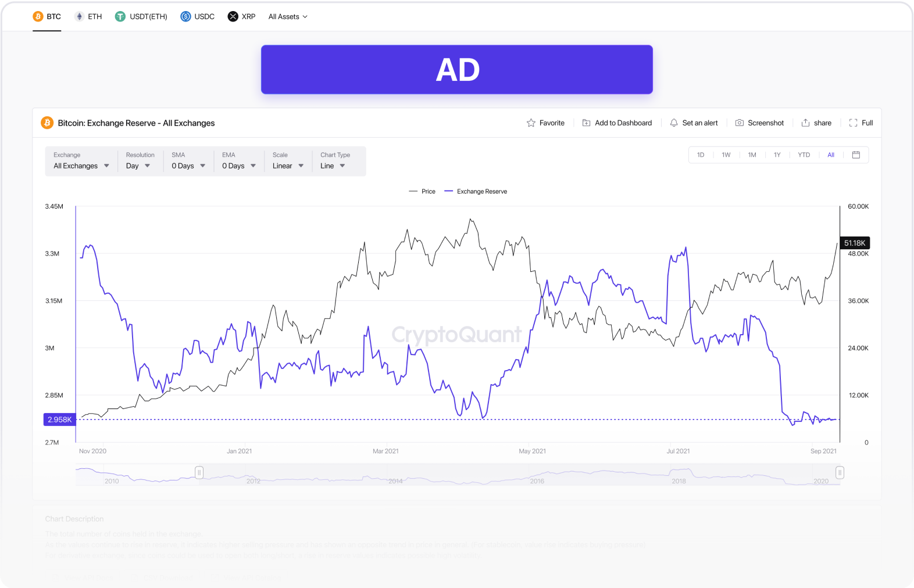914x588 pixels.
Task: Toggle the Exchange Reserve legend series
Action: (476, 192)
